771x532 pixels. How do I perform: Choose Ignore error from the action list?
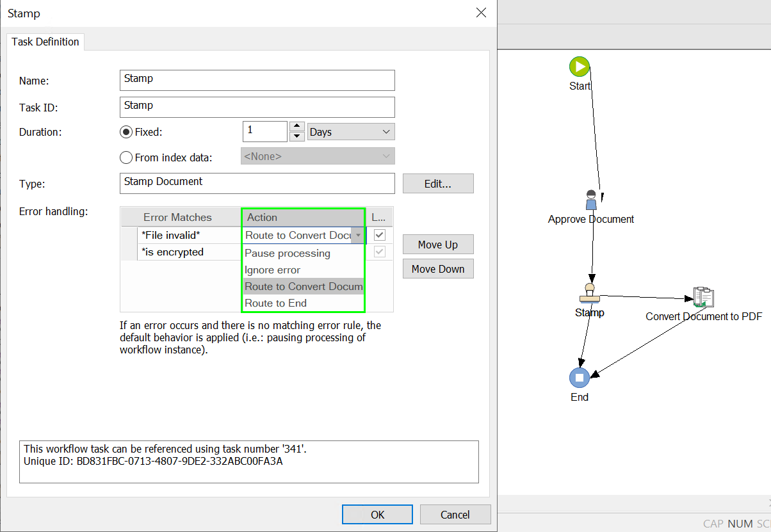[x=304, y=270]
